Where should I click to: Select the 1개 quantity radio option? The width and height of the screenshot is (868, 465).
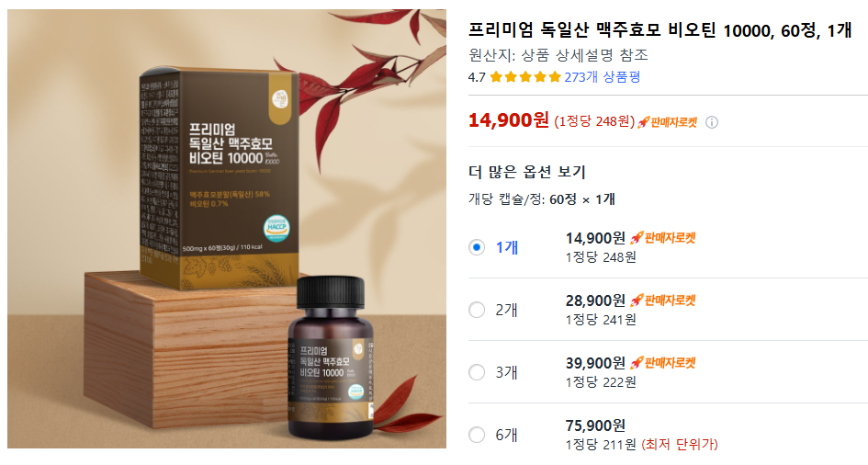[477, 247]
